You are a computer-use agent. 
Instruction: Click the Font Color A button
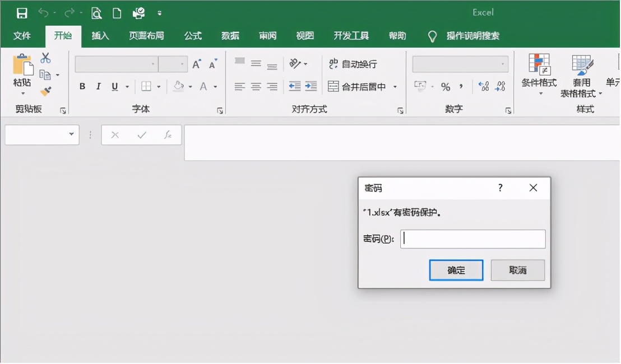click(x=203, y=86)
